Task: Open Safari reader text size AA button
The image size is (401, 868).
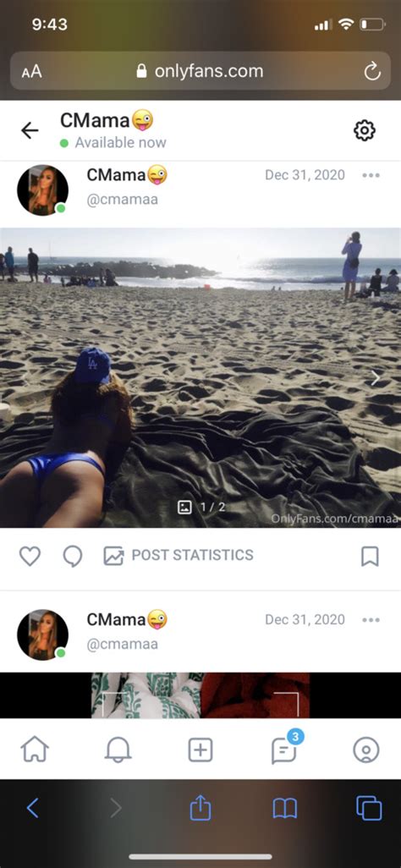Action: pyautogui.click(x=31, y=71)
